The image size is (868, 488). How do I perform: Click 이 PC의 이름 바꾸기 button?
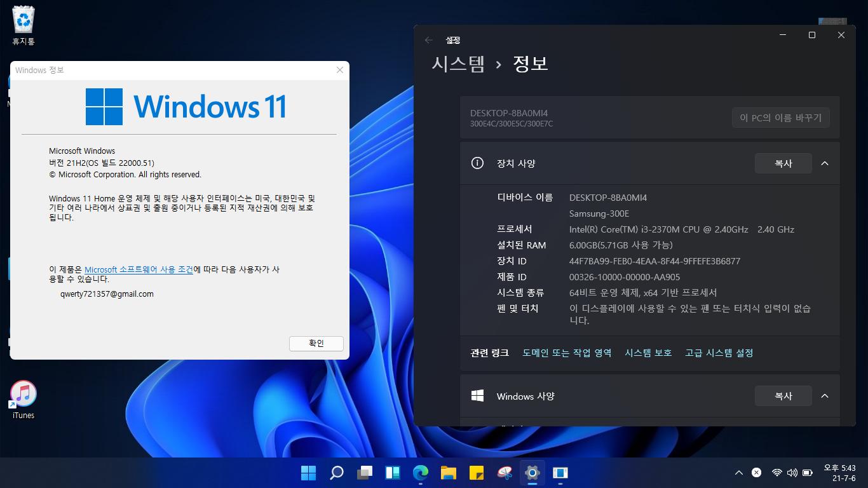click(781, 118)
